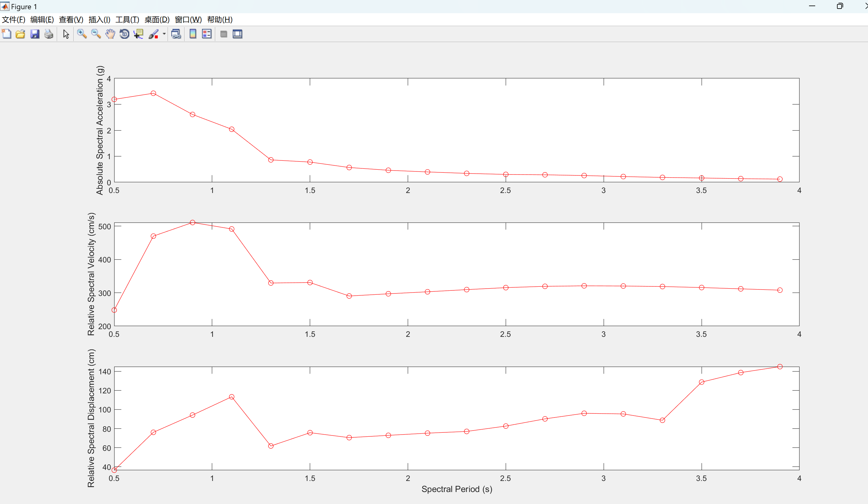This screenshot has height=504, width=868.
Task: Save the figure with the floppy disk icon
Action: click(x=35, y=34)
